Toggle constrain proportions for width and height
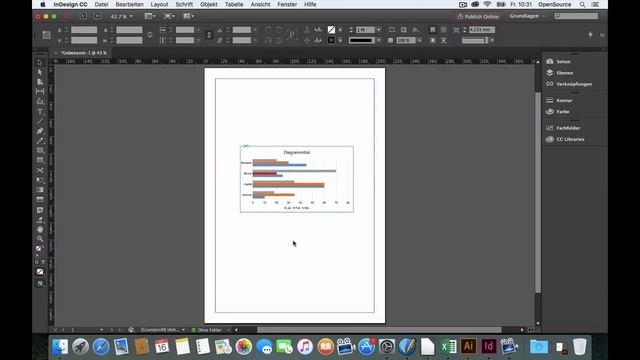This screenshot has height=360, width=640. pyautogui.click(x=150, y=35)
